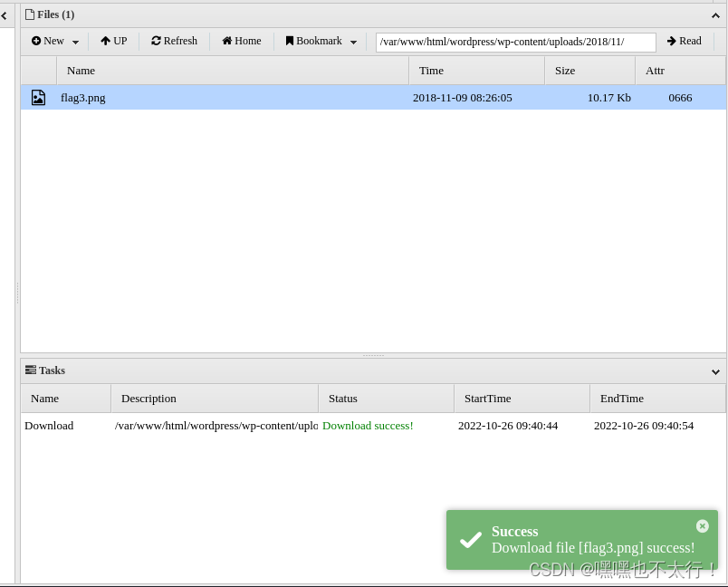This screenshot has width=728, height=587.
Task: Go up one directory with UP
Action: click(x=114, y=41)
